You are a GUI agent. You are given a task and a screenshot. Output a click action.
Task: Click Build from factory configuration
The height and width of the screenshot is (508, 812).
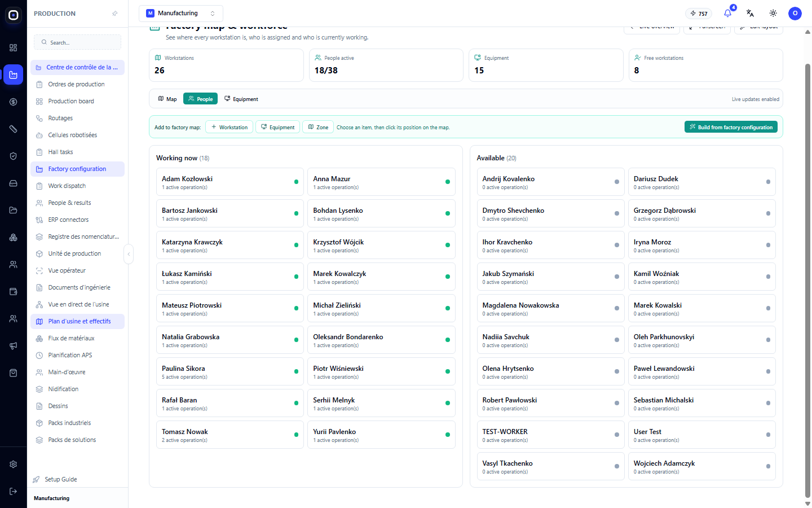pyautogui.click(x=731, y=127)
